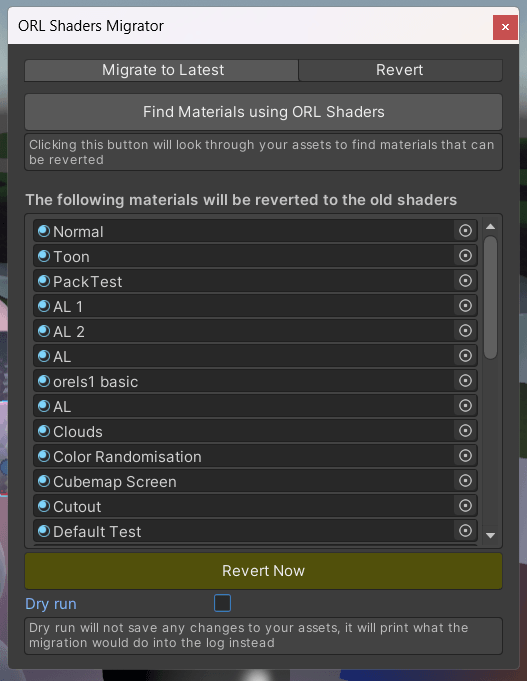Select the Revert tab
This screenshot has height=681, width=527.
pos(400,70)
